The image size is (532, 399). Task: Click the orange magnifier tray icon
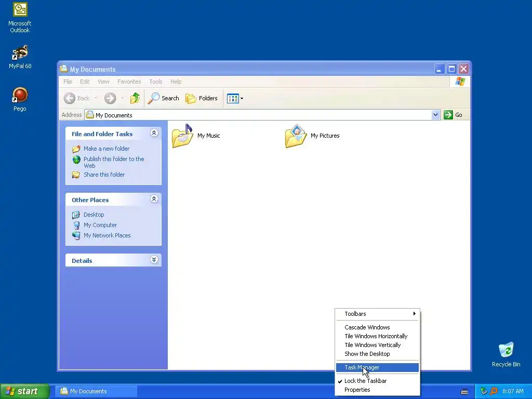pos(494,391)
